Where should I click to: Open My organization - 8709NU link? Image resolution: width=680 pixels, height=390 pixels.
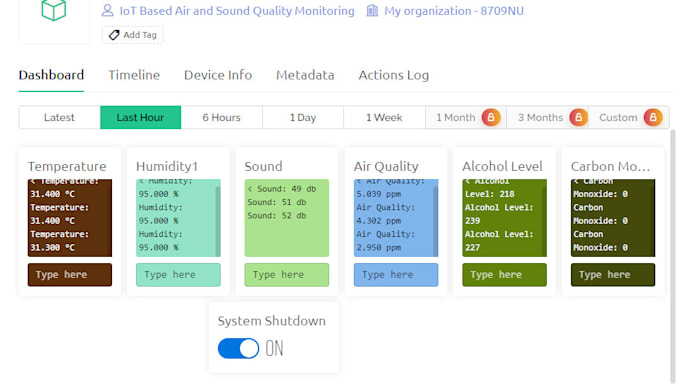[454, 10]
